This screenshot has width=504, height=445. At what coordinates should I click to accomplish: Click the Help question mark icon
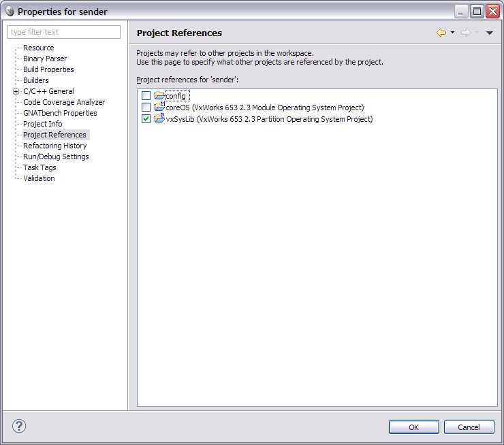tap(19, 426)
